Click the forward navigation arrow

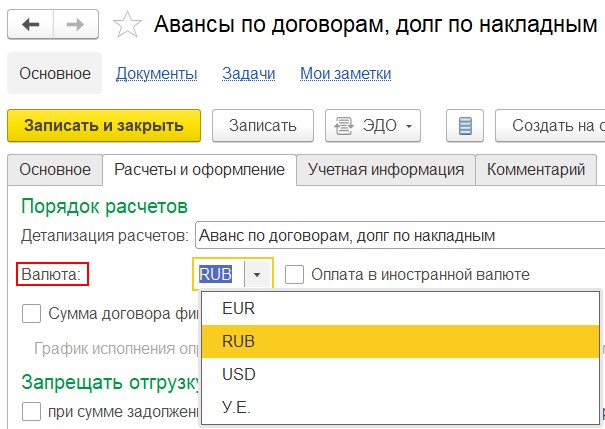pyautogui.click(x=75, y=25)
